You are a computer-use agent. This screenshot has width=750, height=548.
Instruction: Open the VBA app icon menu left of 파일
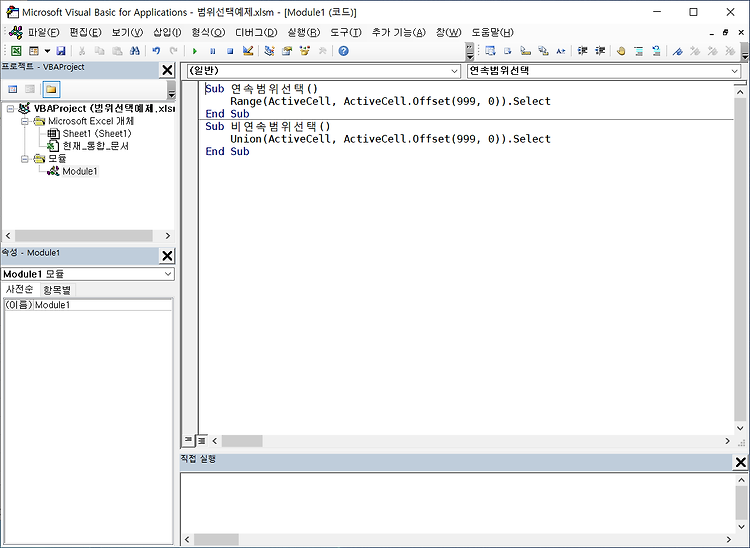point(16,33)
